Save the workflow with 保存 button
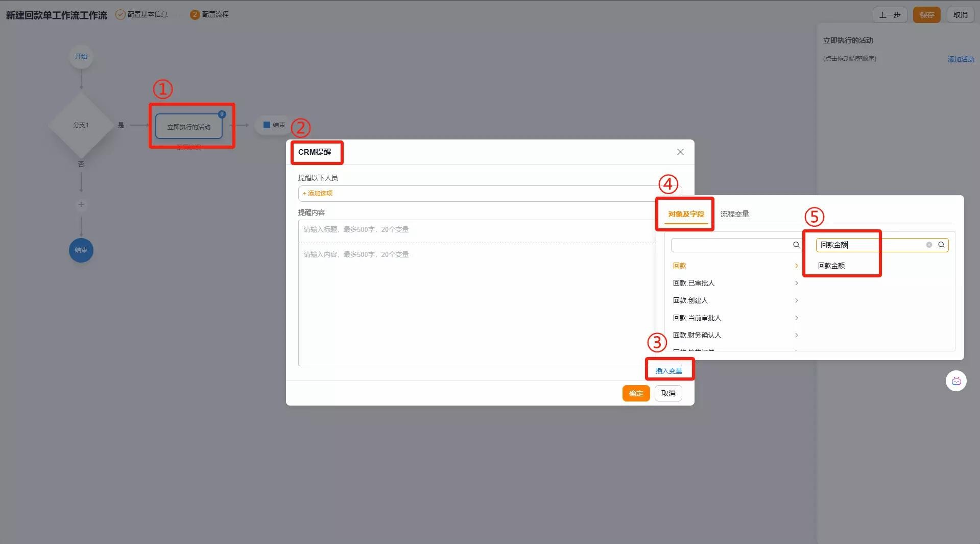This screenshot has height=544, width=980. pos(927,15)
